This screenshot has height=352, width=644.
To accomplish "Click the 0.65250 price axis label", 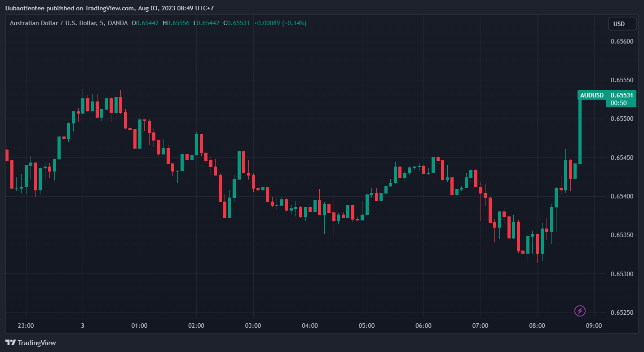I will (622, 312).
